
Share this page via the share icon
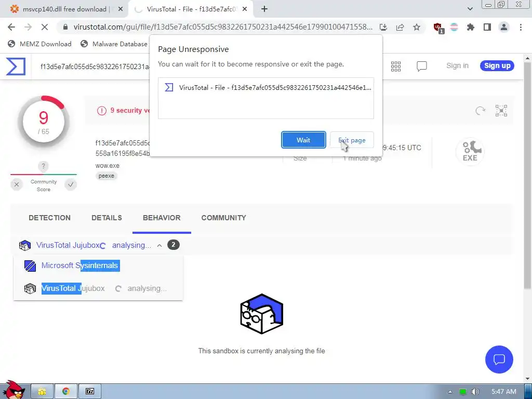click(x=400, y=27)
